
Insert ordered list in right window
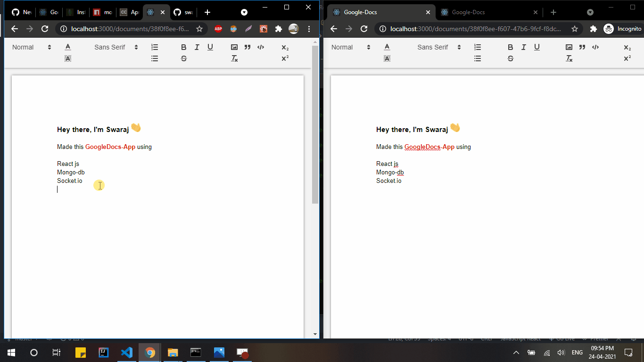478,47
